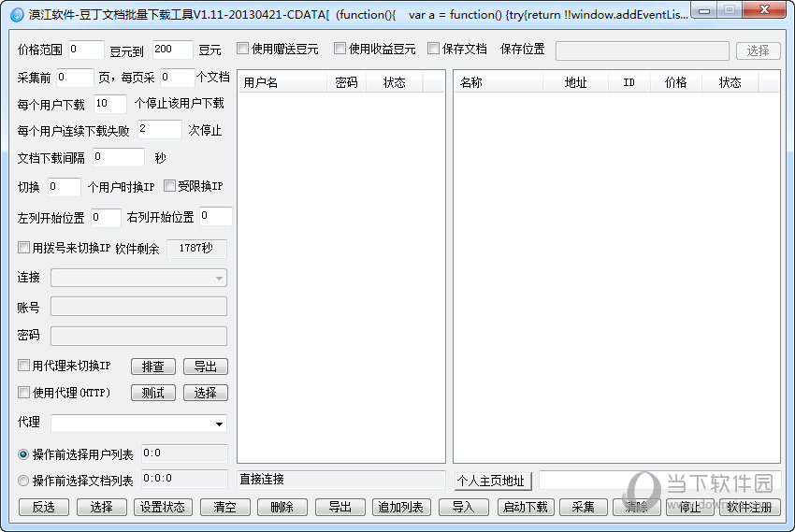Image resolution: width=795 pixels, height=532 pixels.
Task: Click the 文档下载间隔 seconds field
Action: pos(118,157)
